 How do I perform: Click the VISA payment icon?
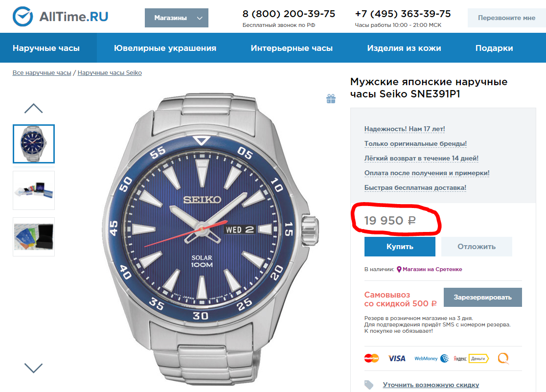click(x=397, y=358)
